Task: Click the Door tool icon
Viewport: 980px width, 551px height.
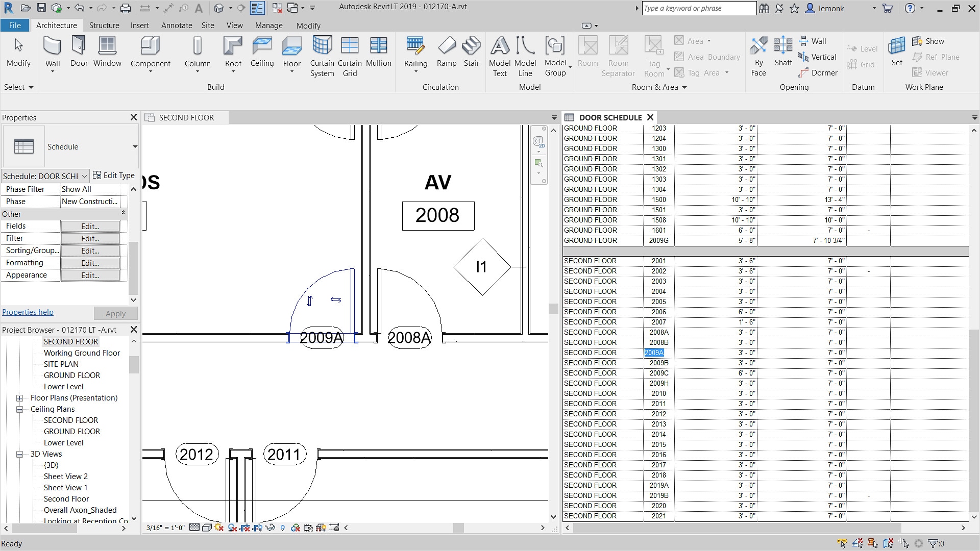Action: (79, 46)
